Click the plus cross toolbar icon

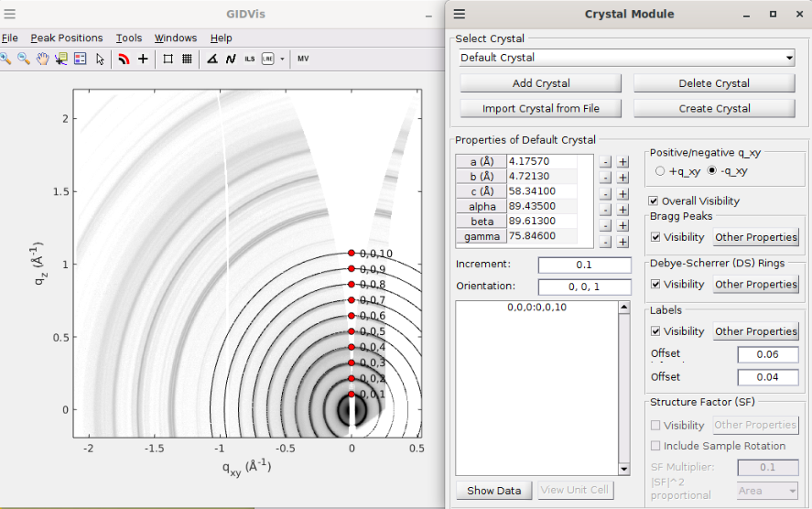[x=143, y=59]
